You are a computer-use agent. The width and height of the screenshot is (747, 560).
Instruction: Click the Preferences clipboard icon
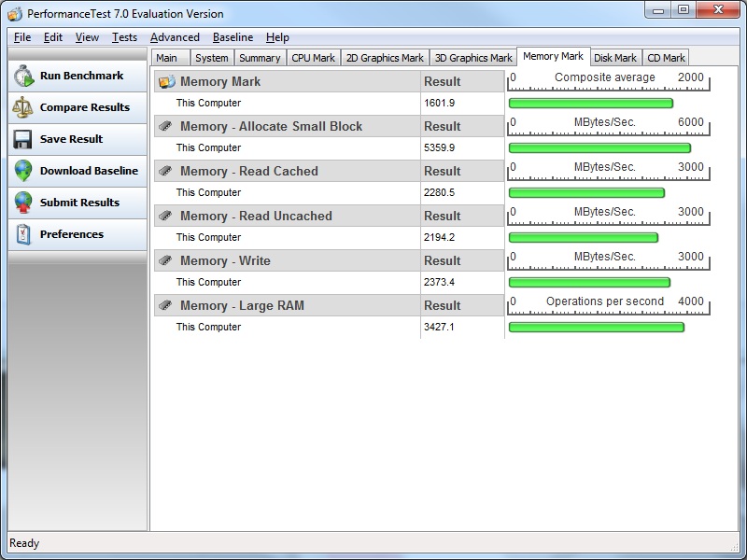[x=22, y=234]
